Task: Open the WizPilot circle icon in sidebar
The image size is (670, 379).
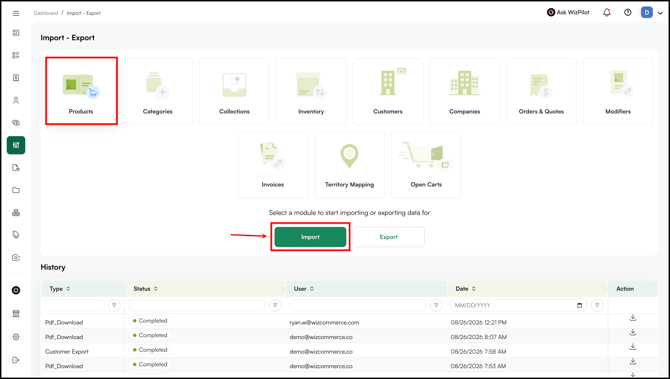Action: click(x=16, y=291)
